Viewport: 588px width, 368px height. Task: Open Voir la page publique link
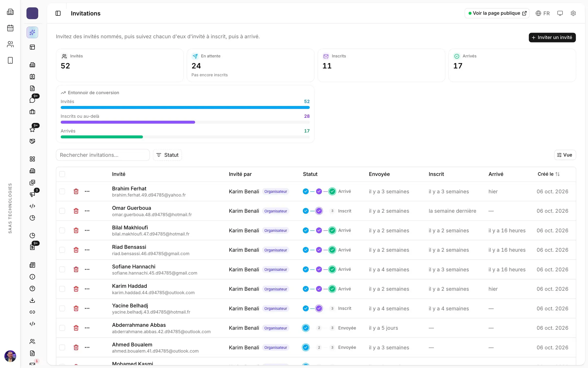497,13
